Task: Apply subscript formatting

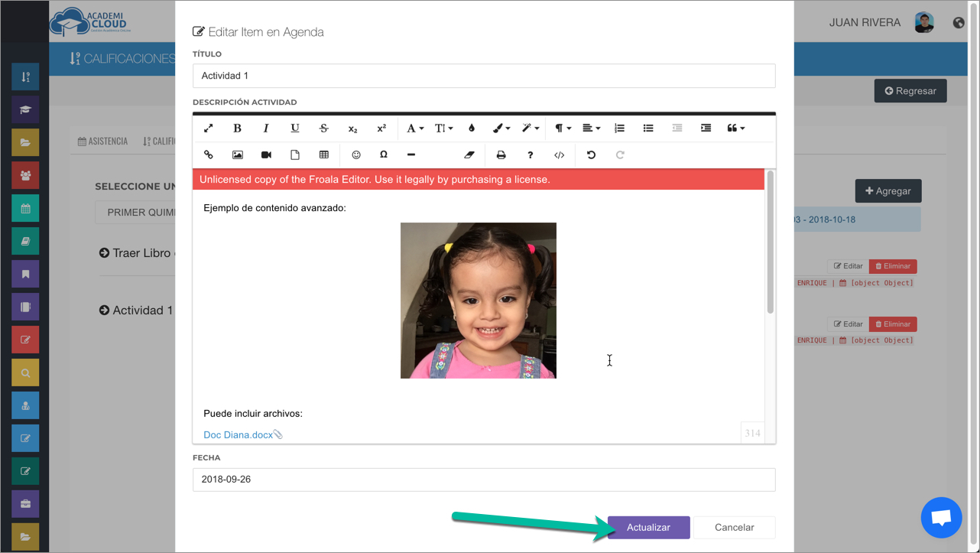Action: [352, 128]
